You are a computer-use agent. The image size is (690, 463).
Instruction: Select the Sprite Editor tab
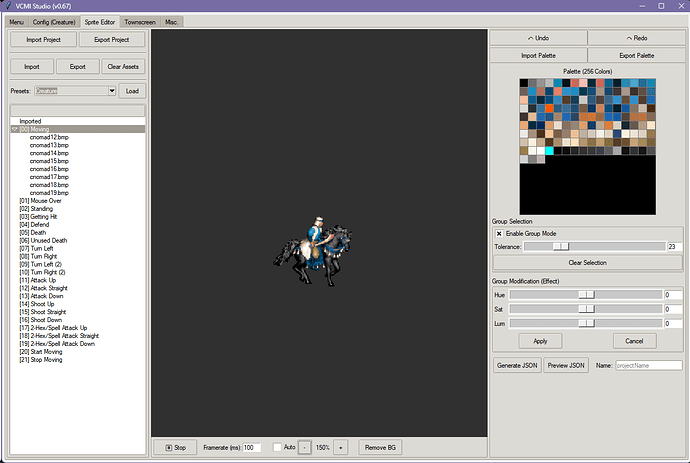[100, 22]
